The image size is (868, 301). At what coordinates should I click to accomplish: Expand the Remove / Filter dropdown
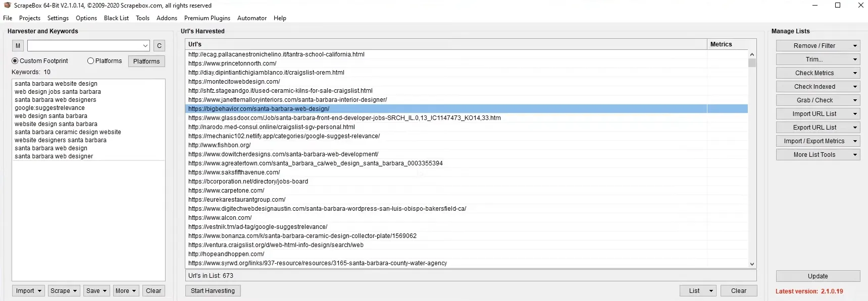855,46
